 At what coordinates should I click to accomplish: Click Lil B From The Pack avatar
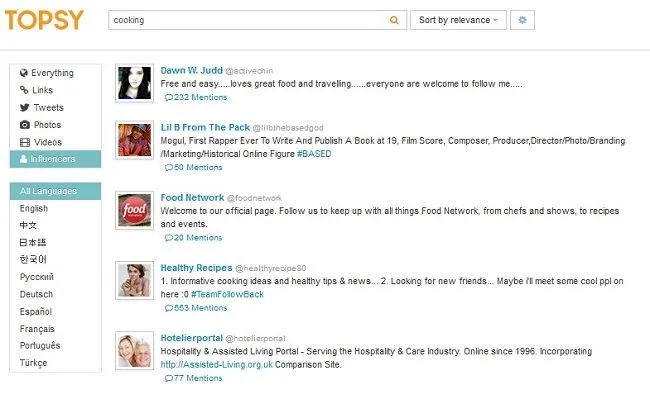click(x=134, y=140)
